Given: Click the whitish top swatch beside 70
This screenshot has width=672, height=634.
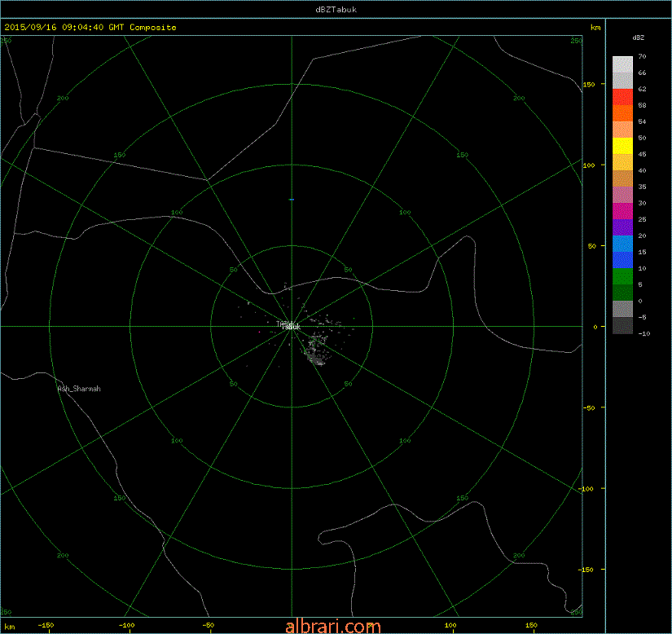Looking at the screenshot, I should tap(622, 64).
